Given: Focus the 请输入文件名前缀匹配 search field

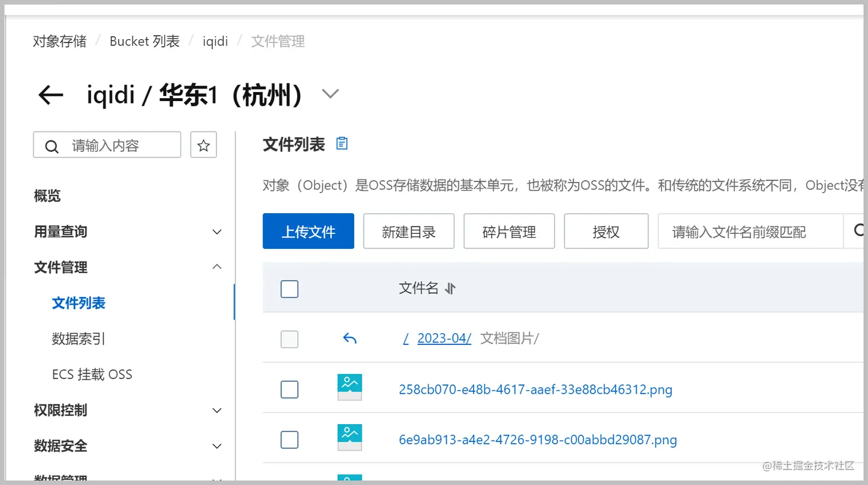Looking at the screenshot, I should (x=750, y=231).
